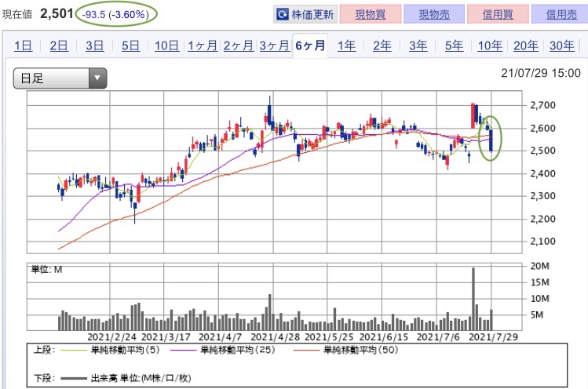Click the 信用売 button

click(x=560, y=14)
